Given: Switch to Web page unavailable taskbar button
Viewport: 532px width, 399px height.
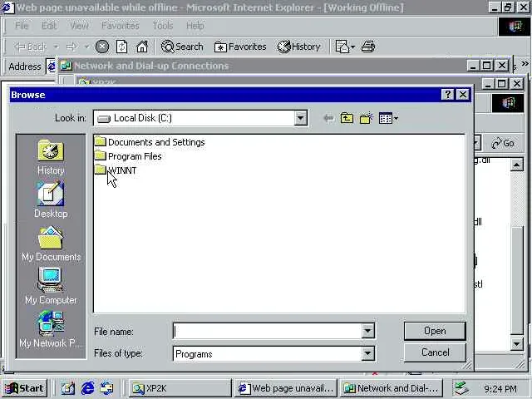Looking at the screenshot, I should pos(286,388).
